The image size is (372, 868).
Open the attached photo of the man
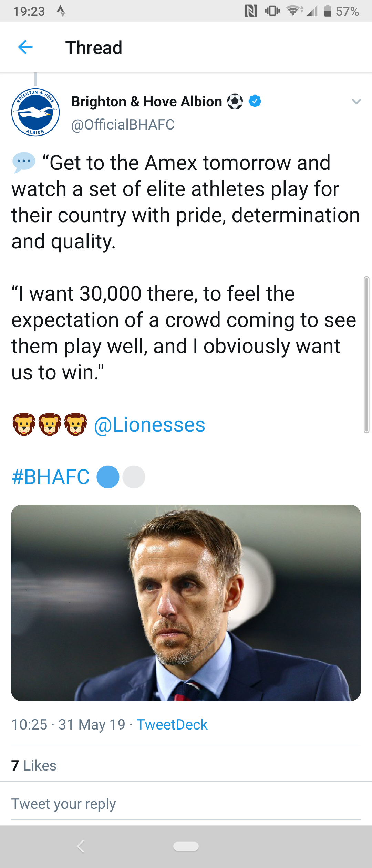pyautogui.click(x=186, y=603)
